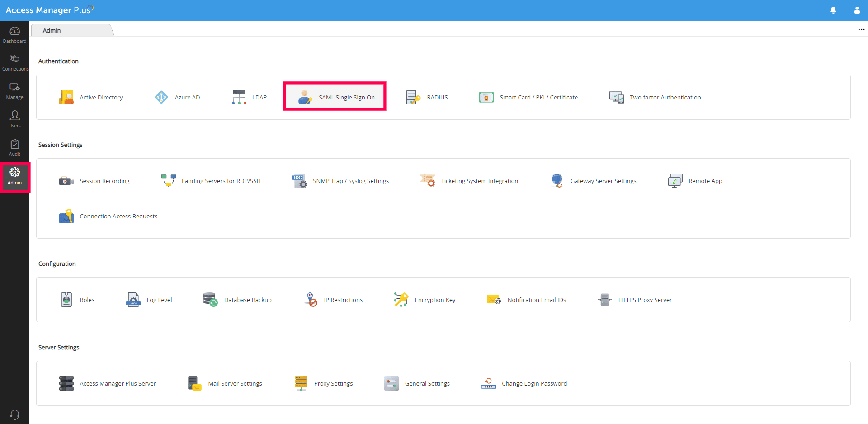Click the Notification Email IDs icon
The image size is (868, 424).
[494, 300]
